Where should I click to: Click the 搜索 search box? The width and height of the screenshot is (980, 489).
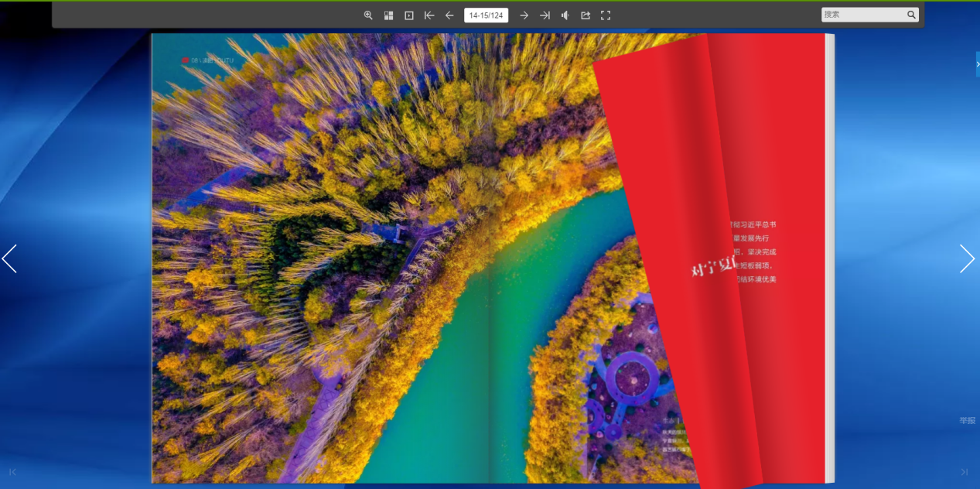pos(863,15)
